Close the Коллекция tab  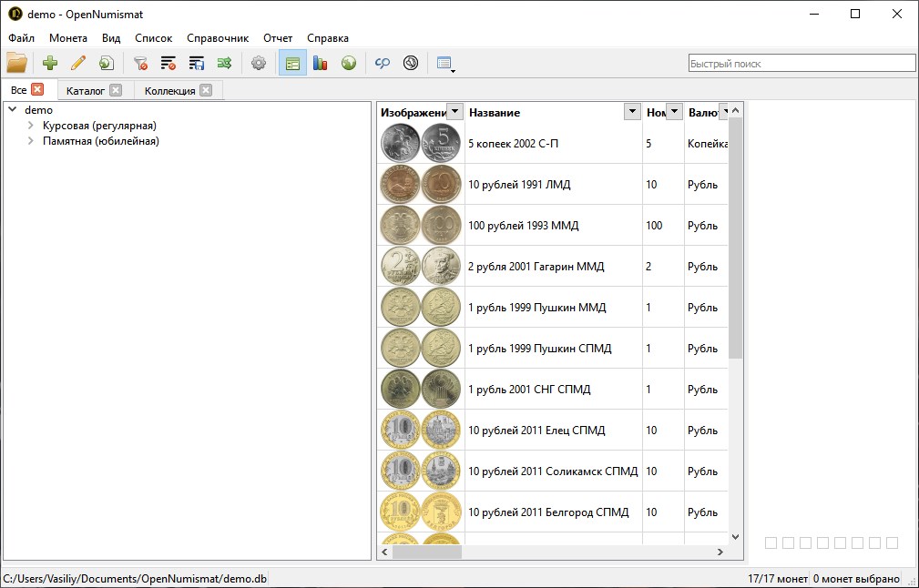[206, 90]
